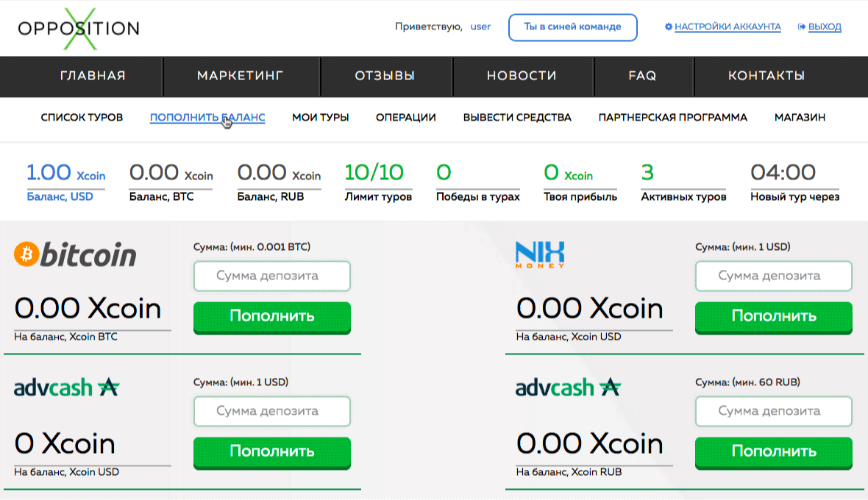Screen dimensions: 868x500
Task: Click the advcash USD logo
Action: click(x=66, y=387)
